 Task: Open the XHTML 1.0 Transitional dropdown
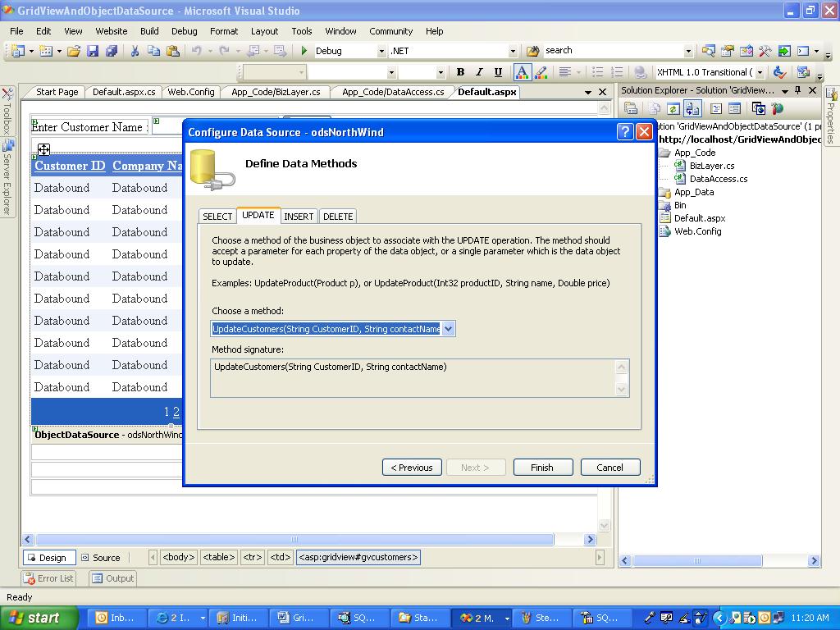coord(760,72)
